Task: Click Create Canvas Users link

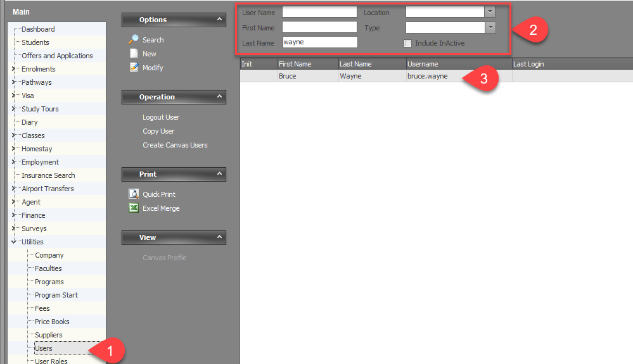Action: [175, 145]
